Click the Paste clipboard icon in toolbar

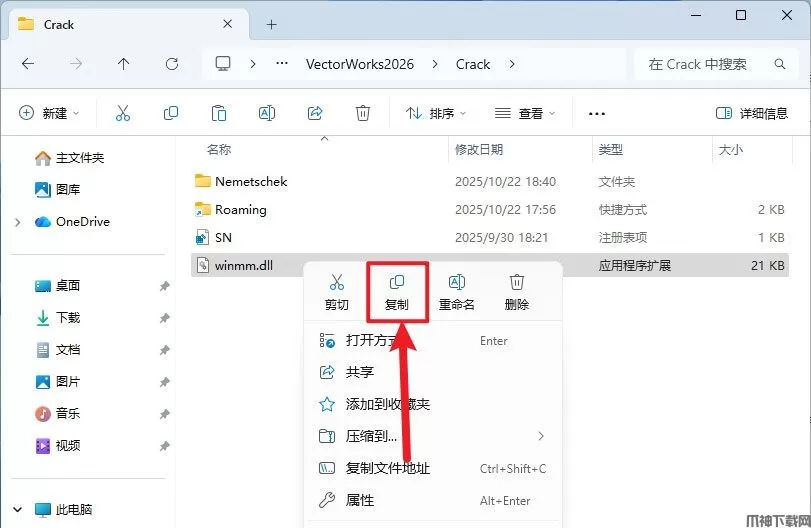pyautogui.click(x=219, y=113)
